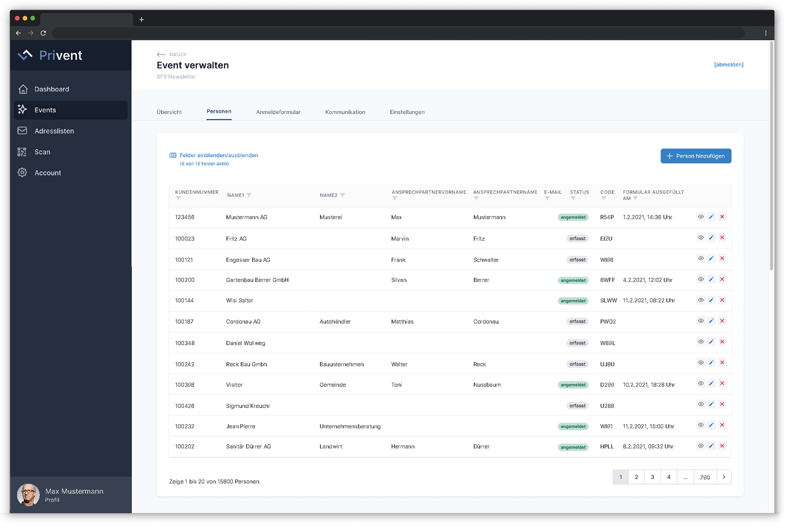View Engesser Bau AG via eye icon
791x532 pixels.
click(701, 258)
